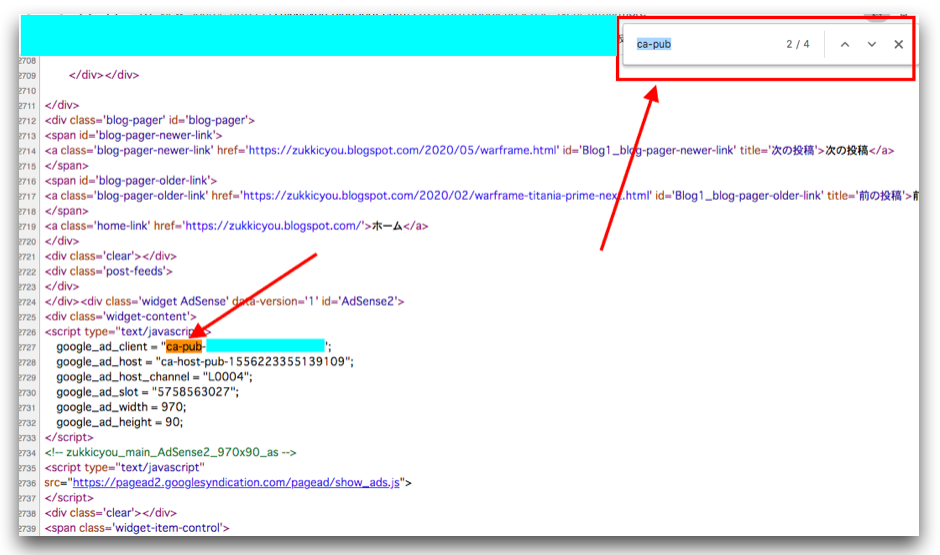940x555 pixels.
Task: Close the find bar
Action: pyautogui.click(x=899, y=44)
